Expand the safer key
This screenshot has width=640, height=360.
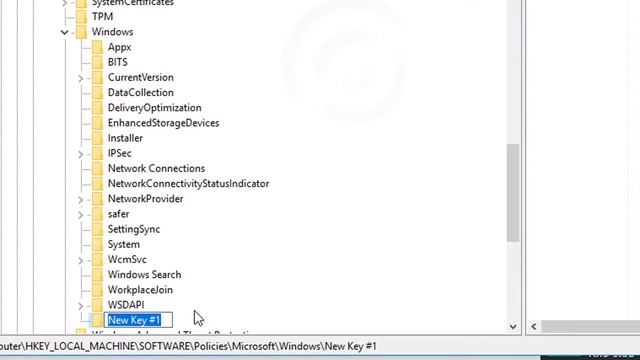[80, 215]
